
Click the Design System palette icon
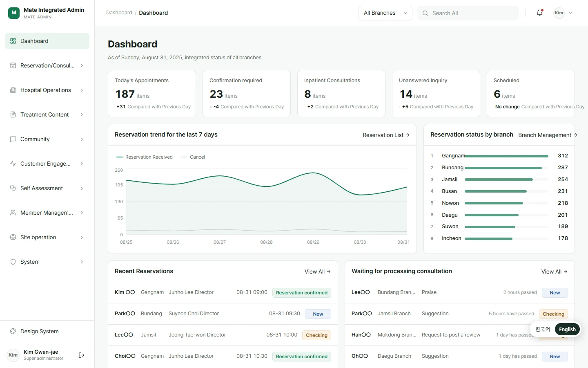pos(13,331)
